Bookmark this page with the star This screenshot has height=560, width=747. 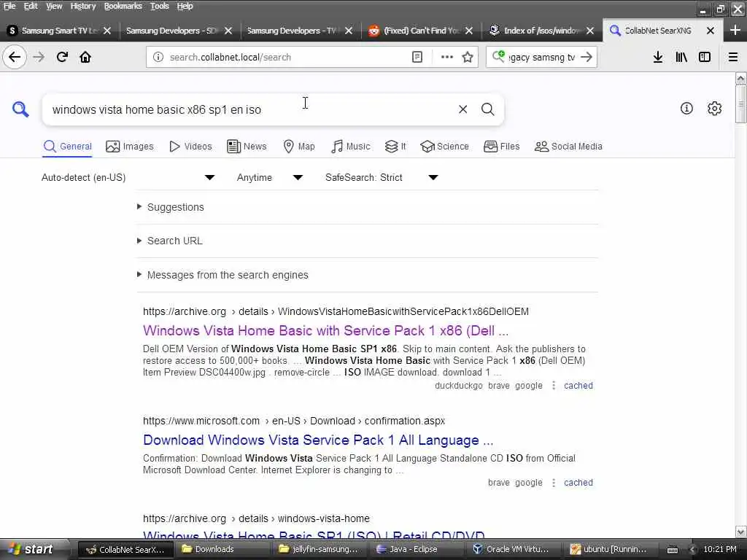coord(468,57)
